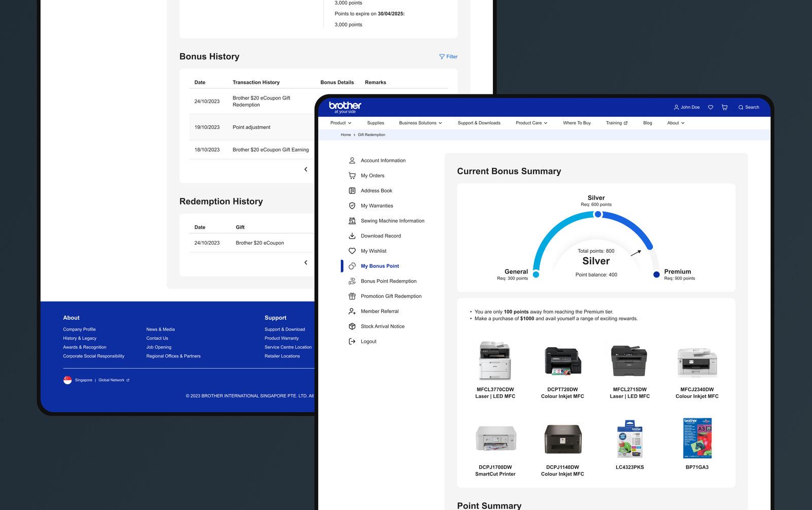Expand the Business Solutions dropdown

tap(420, 123)
